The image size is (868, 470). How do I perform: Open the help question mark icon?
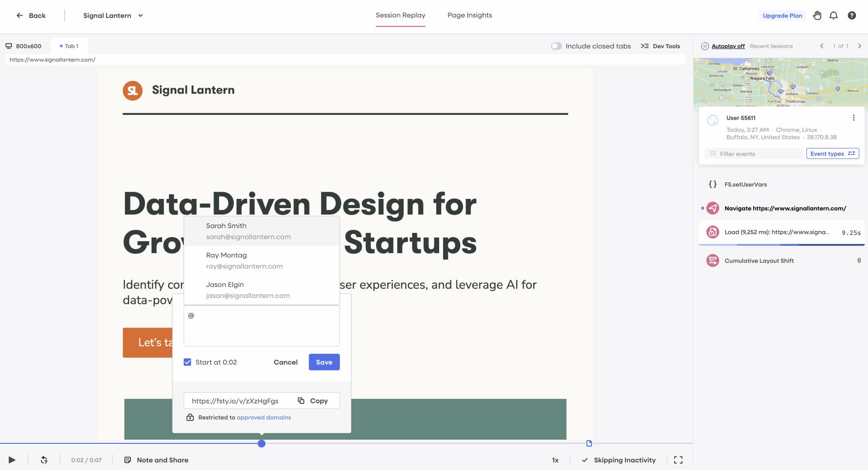tap(851, 15)
